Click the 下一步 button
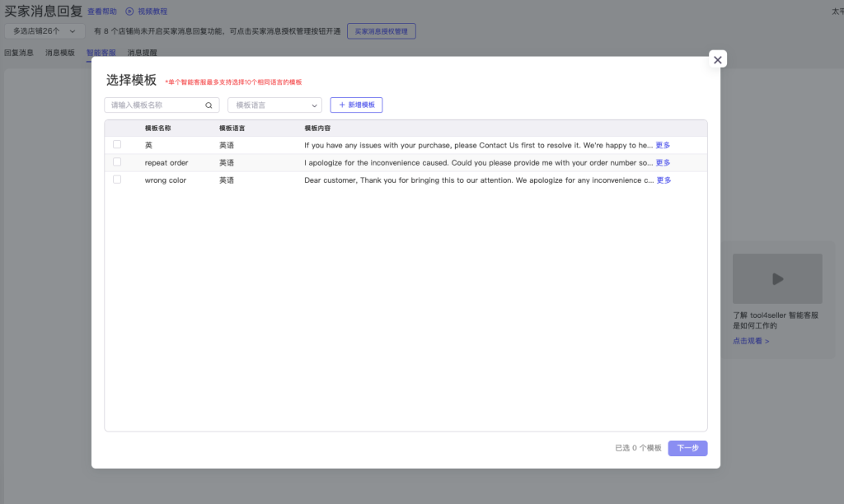This screenshot has width=844, height=504. tap(687, 448)
